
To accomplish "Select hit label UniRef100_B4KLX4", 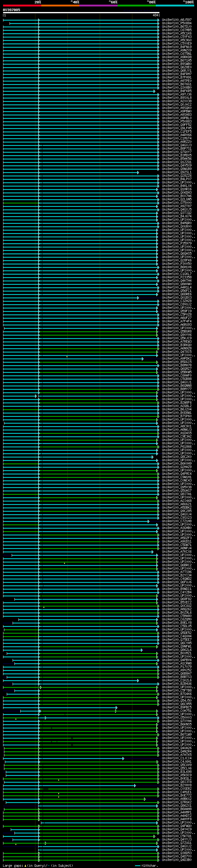I will (x=177, y=186).
